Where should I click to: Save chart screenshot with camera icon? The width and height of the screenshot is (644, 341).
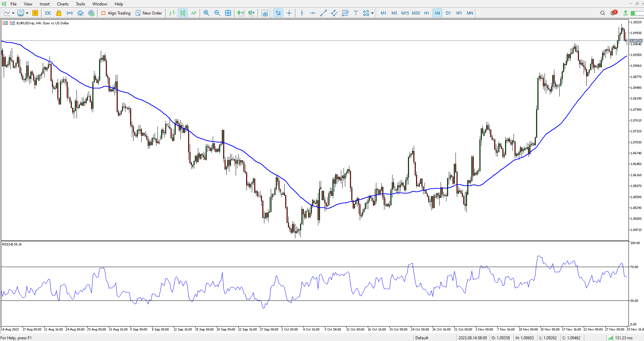click(x=265, y=13)
